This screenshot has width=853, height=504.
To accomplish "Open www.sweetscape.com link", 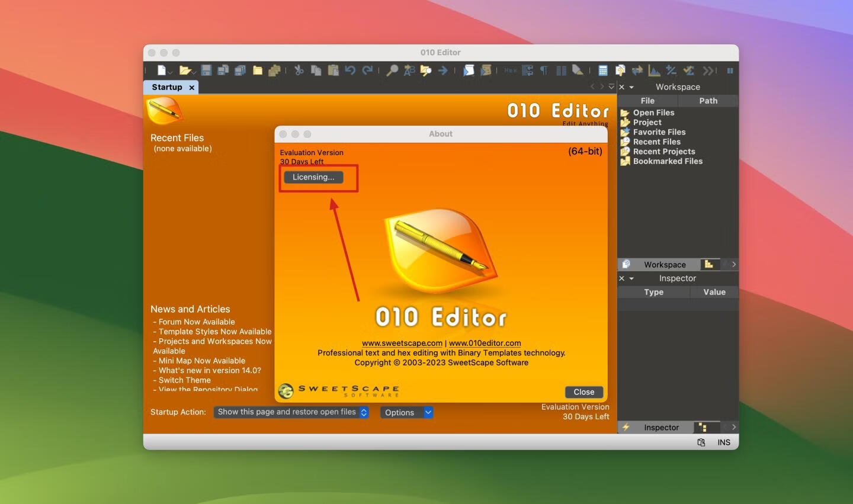I will [402, 343].
